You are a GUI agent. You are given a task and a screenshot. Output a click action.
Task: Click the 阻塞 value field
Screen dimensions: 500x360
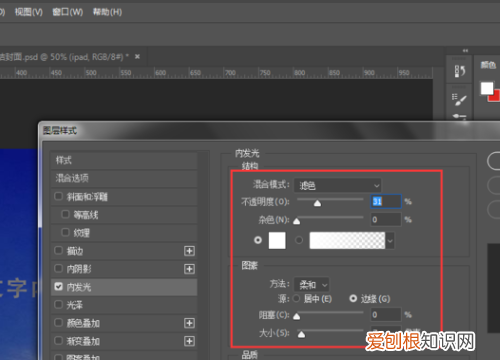(x=386, y=315)
